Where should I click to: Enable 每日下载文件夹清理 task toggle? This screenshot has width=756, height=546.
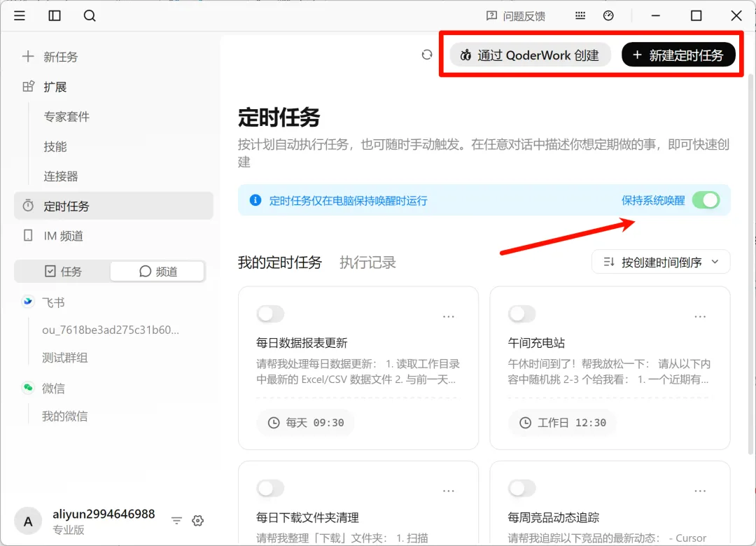(270, 488)
